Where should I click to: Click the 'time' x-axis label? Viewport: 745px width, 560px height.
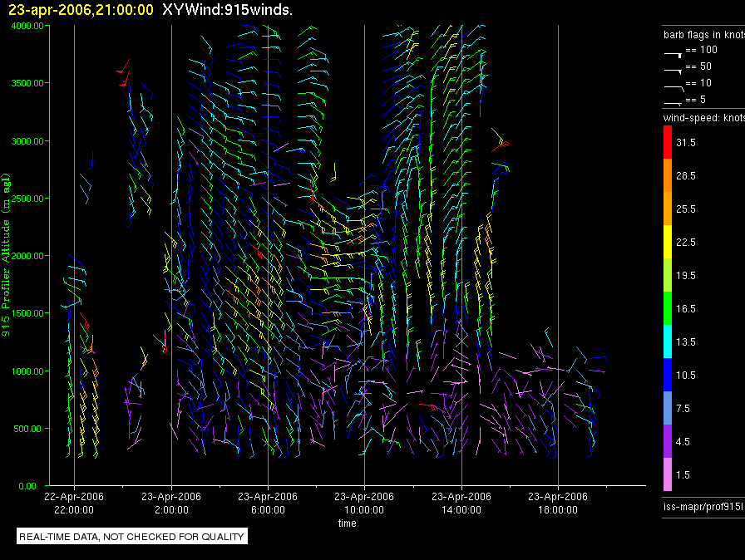[x=347, y=523]
